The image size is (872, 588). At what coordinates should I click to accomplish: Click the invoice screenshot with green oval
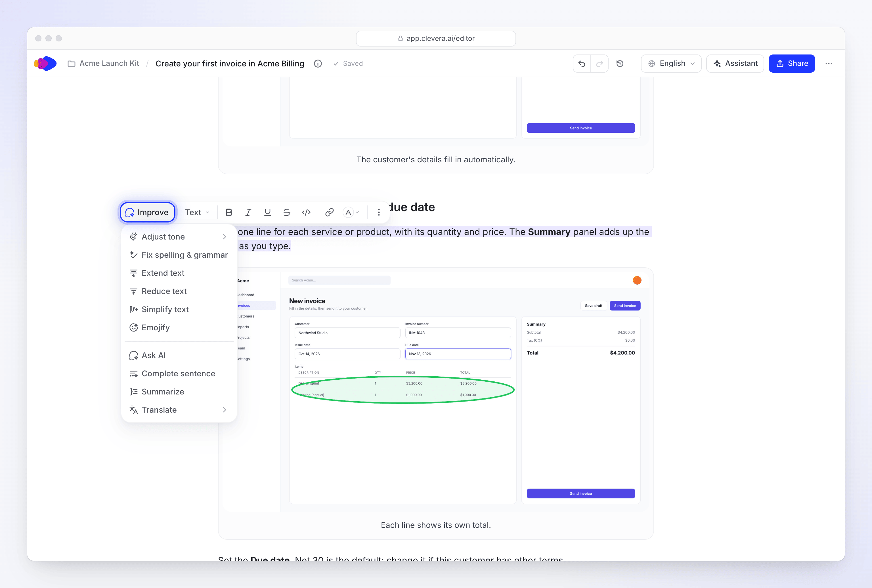point(436,392)
